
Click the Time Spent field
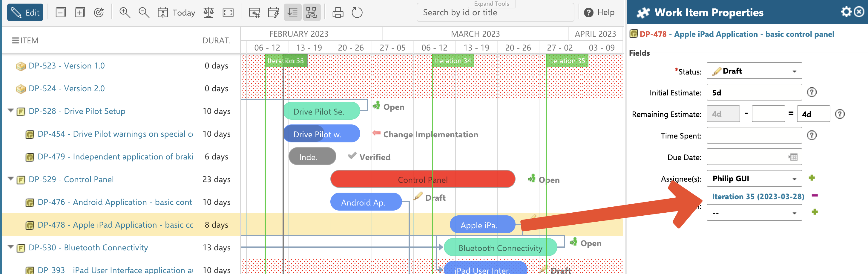pyautogui.click(x=754, y=135)
